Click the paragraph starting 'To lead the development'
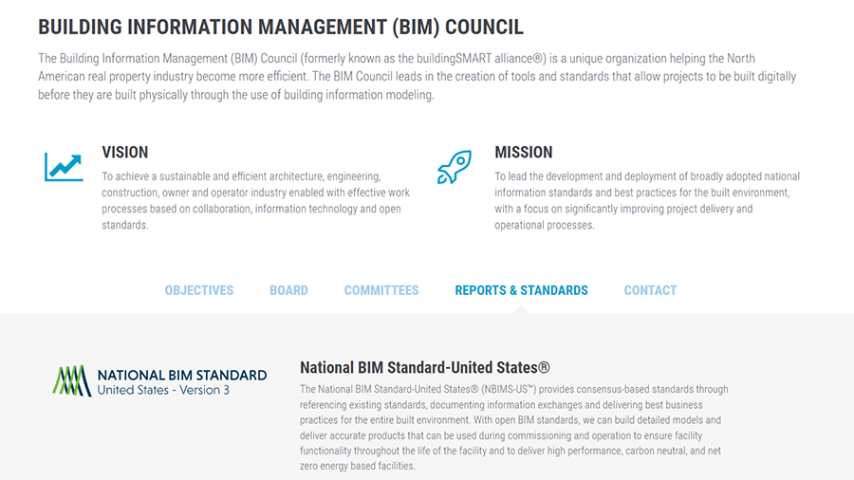The height and width of the screenshot is (480, 854). tap(647, 200)
